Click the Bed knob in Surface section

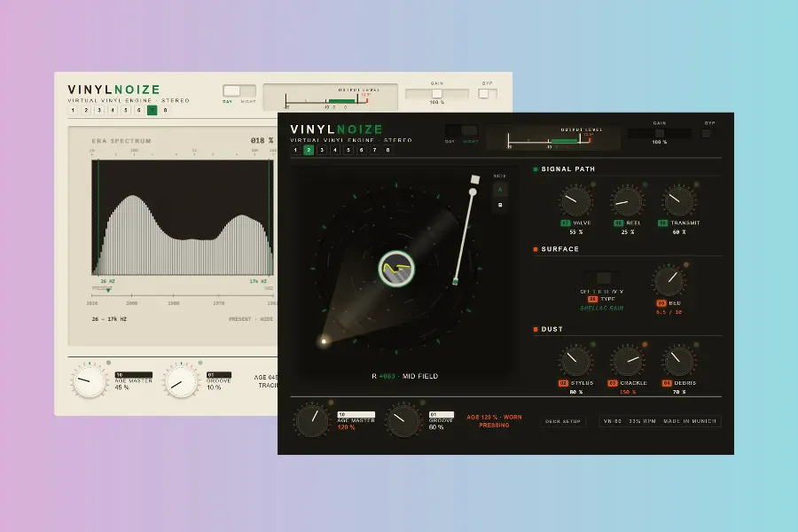[x=669, y=280]
